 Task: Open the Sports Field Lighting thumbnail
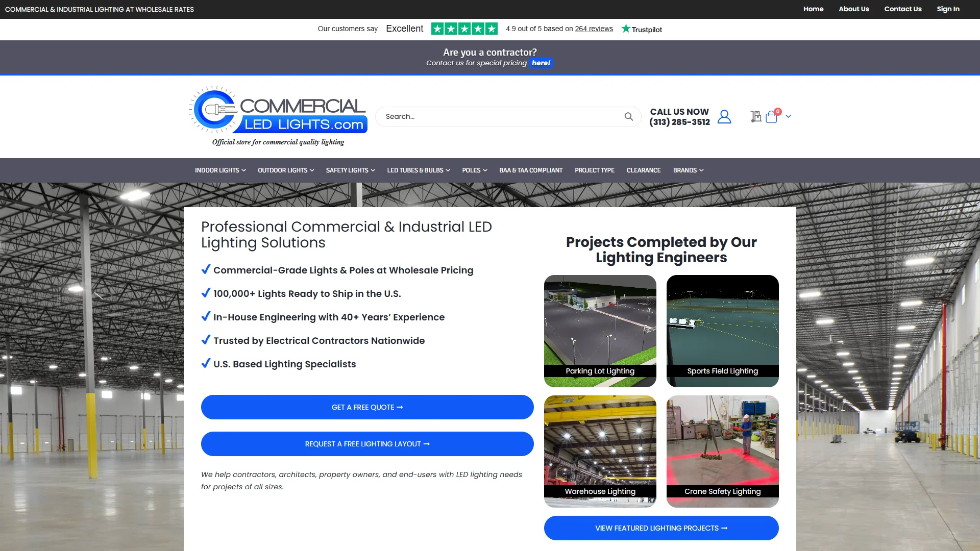pyautogui.click(x=722, y=331)
